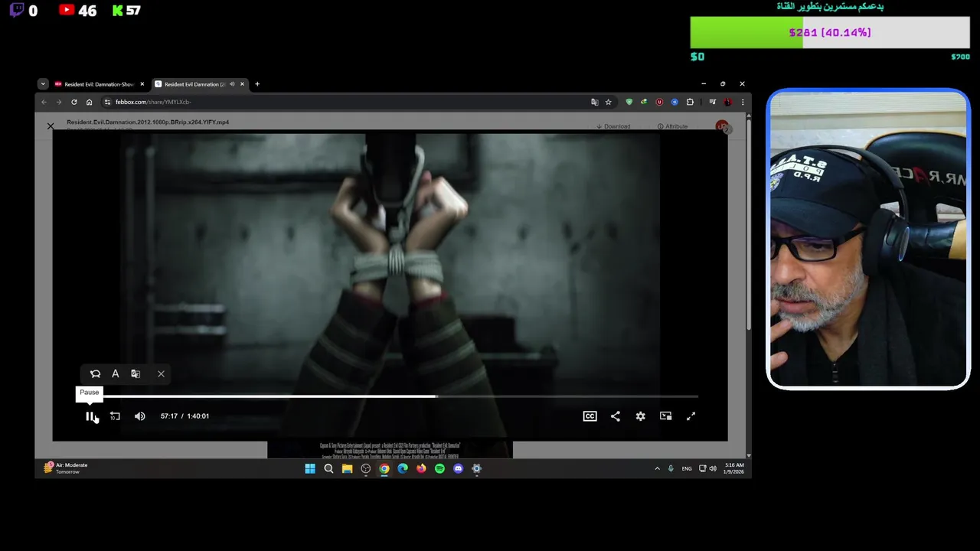Click the 57:17 elapsed time display

pyautogui.click(x=168, y=416)
